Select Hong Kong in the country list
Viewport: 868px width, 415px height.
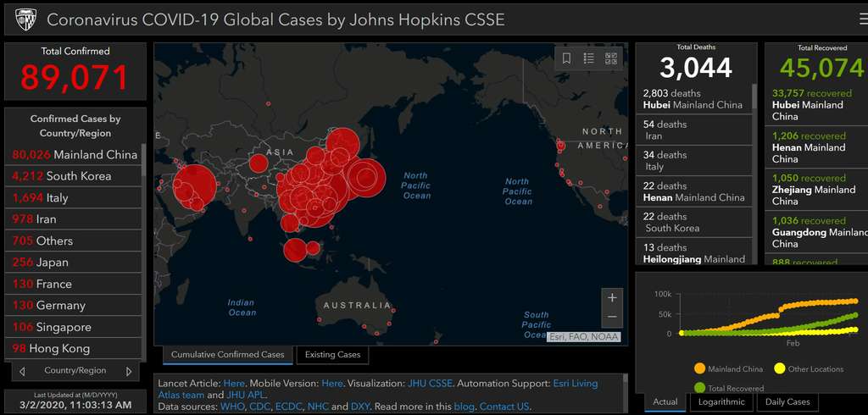click(x=75, y=349)
